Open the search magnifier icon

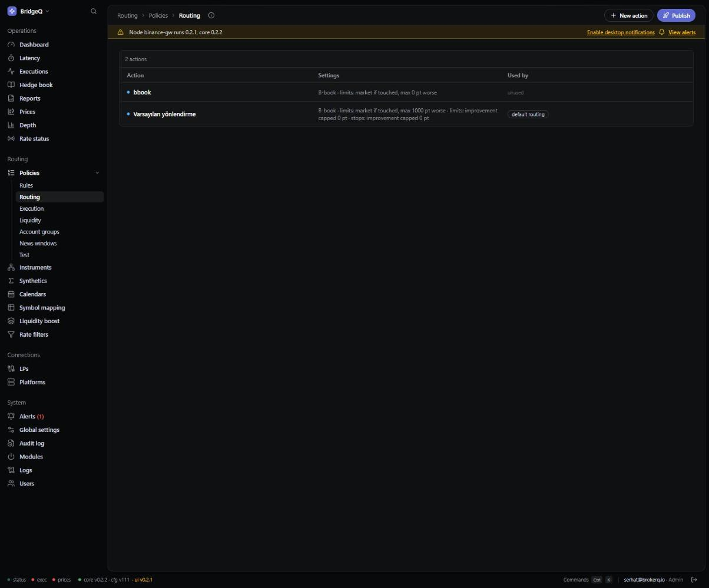click(x=94, y=11)
